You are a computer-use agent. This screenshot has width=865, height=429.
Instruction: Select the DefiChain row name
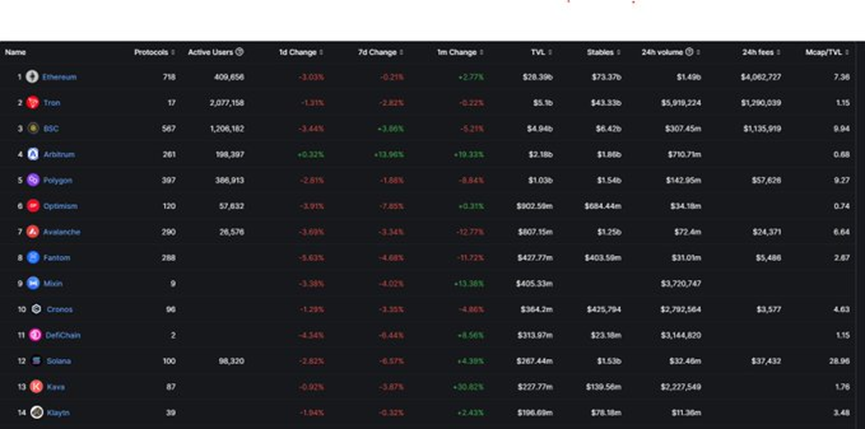click(x=62, y=335)
